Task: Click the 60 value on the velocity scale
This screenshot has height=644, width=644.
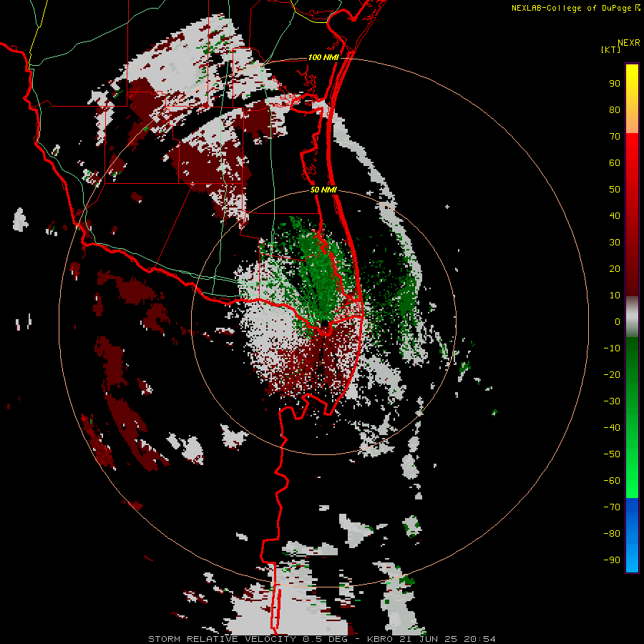Action: point(615,163)
